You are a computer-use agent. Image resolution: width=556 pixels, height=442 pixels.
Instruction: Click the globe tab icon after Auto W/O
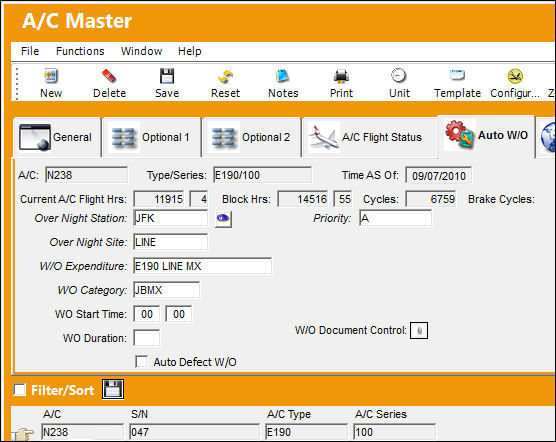point(548,136)
